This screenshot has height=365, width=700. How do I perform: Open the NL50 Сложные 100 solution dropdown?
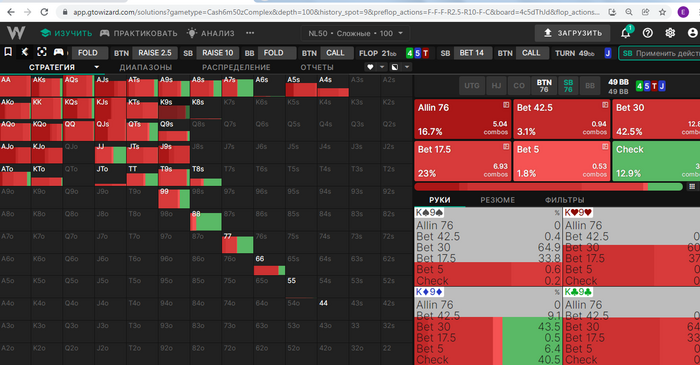click(x=355, y=33)
